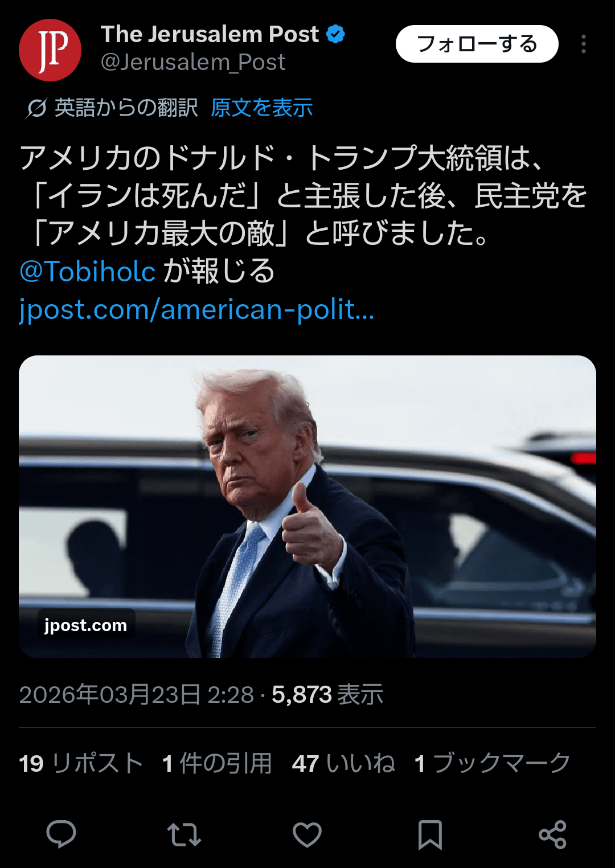Open the share icon

coord(552,835)
